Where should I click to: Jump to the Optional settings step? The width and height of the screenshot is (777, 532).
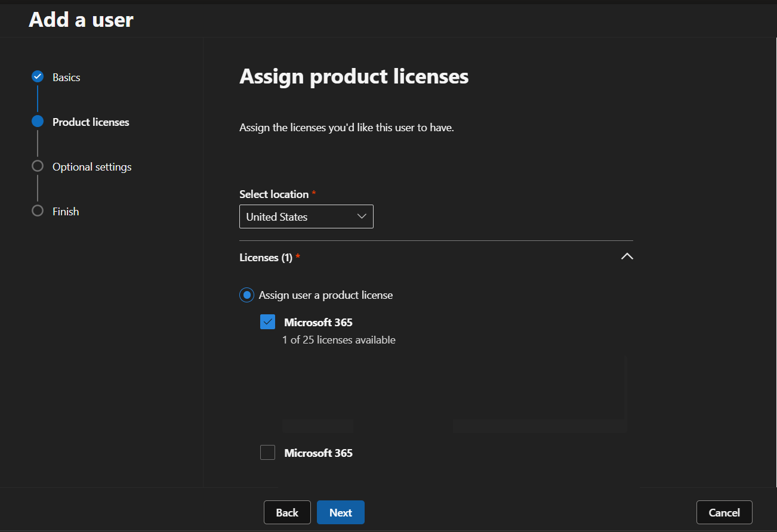click(x=92, y=166)
